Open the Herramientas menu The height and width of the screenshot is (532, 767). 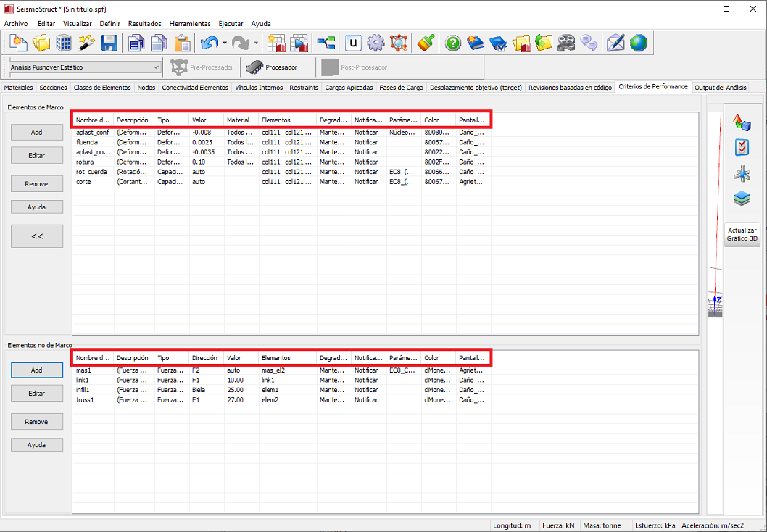tap(189, 23)
